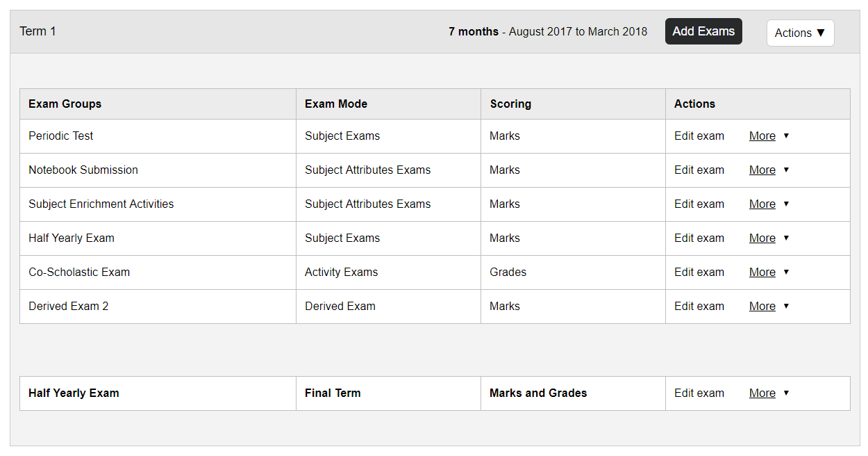The image size is (868, 456).
Task: Edit exam for Subject Enrichment Activities
Action: (699, 204)
